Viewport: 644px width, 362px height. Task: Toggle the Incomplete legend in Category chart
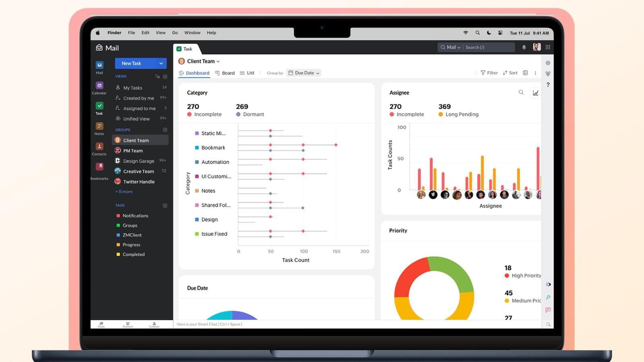(x=204, y=115)
